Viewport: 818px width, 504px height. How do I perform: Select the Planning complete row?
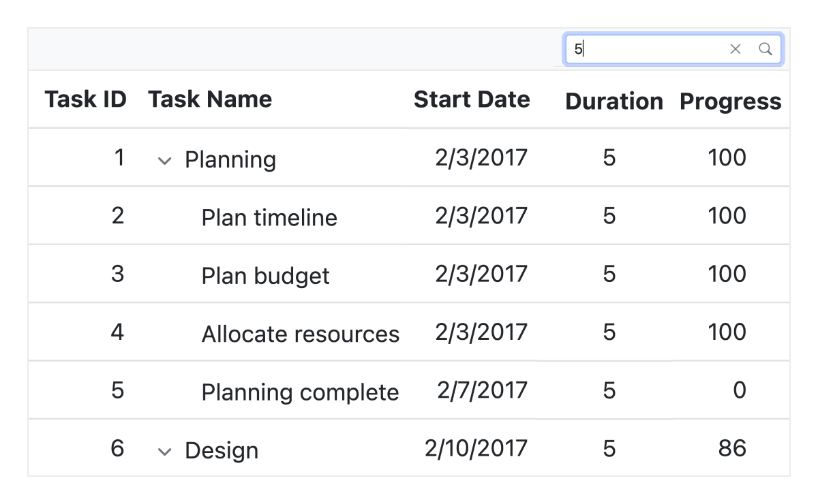click(x=300, y=392)
